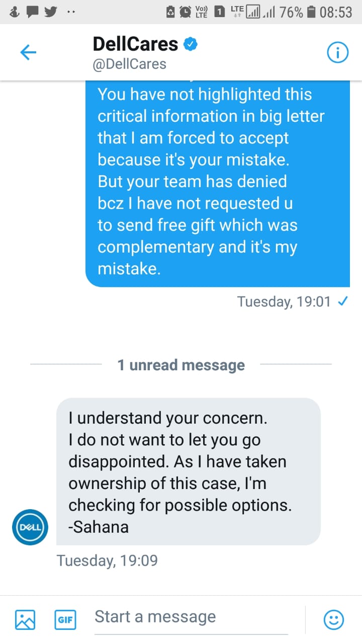Viewport: 362px width, 644px height.
Task: Tap the DellCares conversation title
Action: point(135,44)
